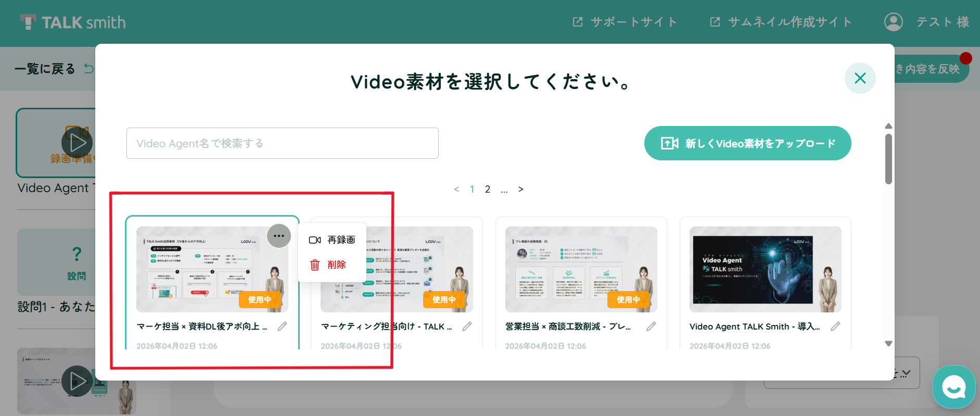The image size is (980, 416).
Task: Go to previous page with < arrow
Action: click(456, 190)
